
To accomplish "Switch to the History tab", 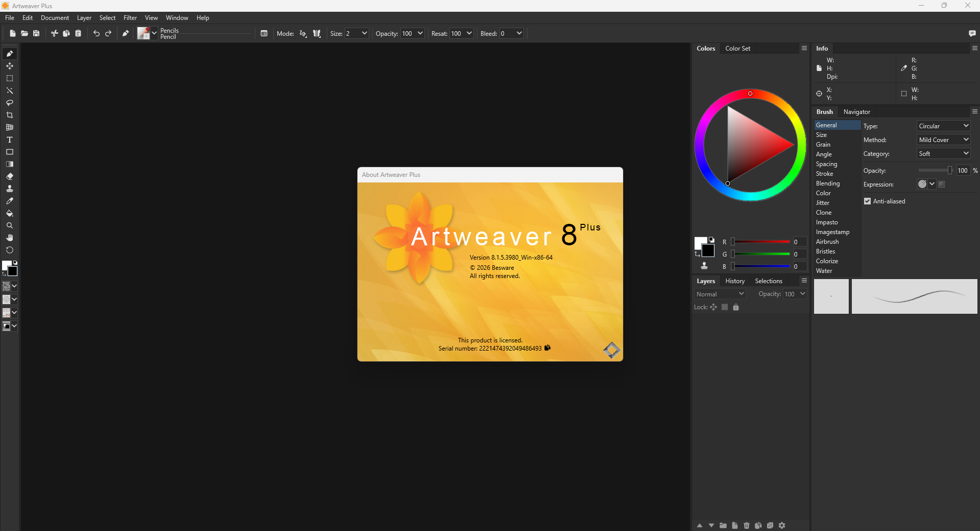I will 735,281.
